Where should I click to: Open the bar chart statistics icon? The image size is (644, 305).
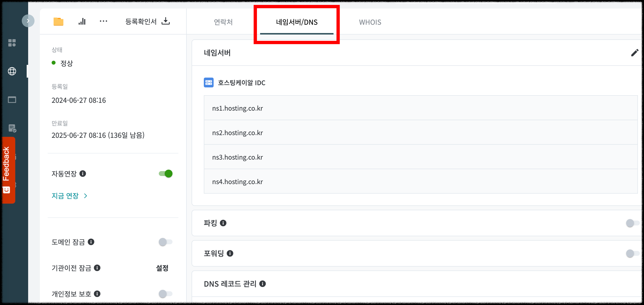pos(82,22)
